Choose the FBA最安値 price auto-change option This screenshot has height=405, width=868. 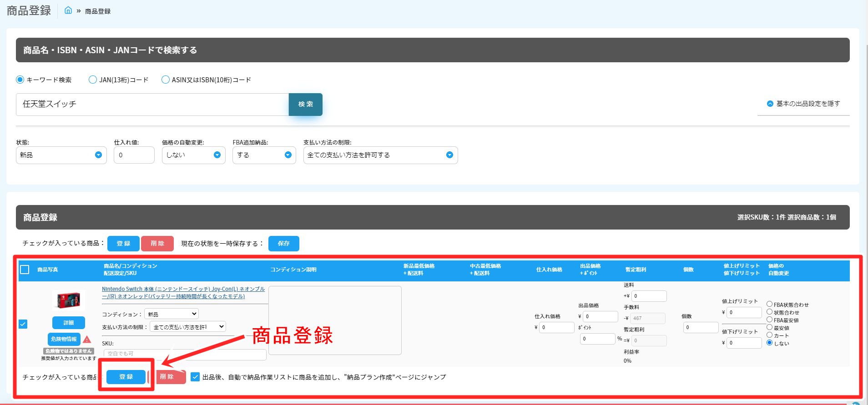(769, 320)
